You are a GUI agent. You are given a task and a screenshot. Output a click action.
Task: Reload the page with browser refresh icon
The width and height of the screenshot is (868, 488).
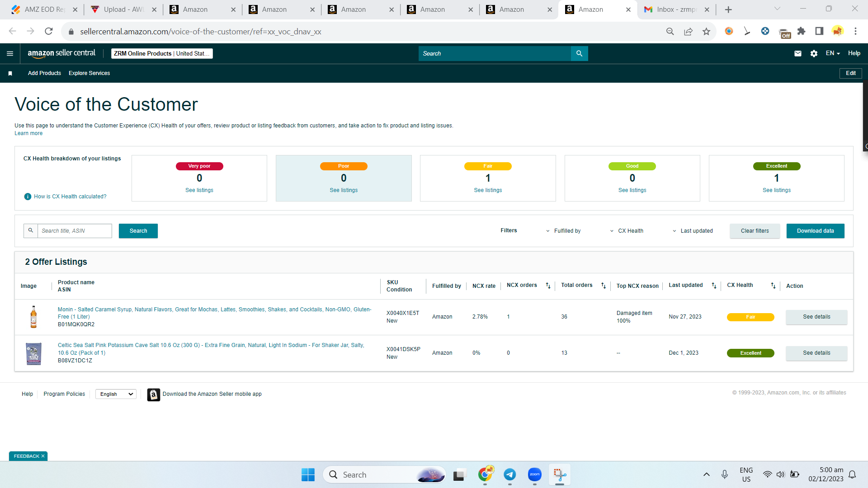pos(49,31)
